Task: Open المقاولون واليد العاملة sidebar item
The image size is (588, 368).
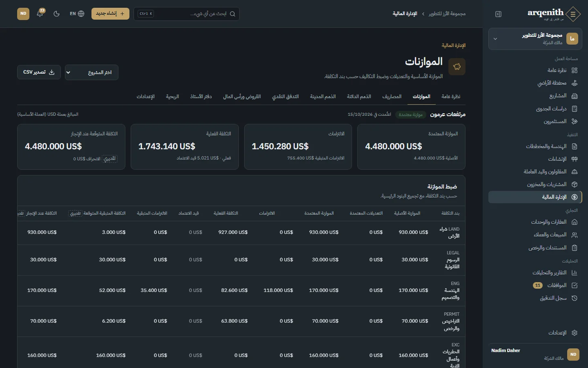Action: (x=535, y=172)
